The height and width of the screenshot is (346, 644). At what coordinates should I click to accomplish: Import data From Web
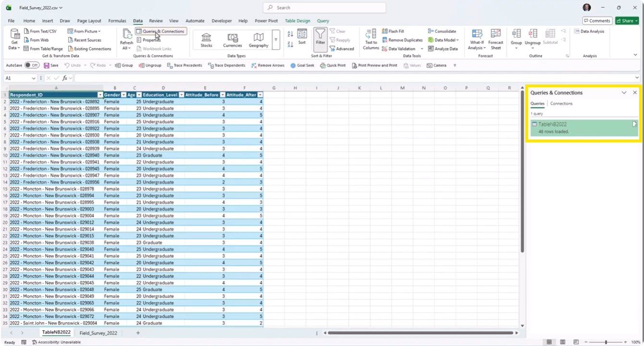(36, 40)
